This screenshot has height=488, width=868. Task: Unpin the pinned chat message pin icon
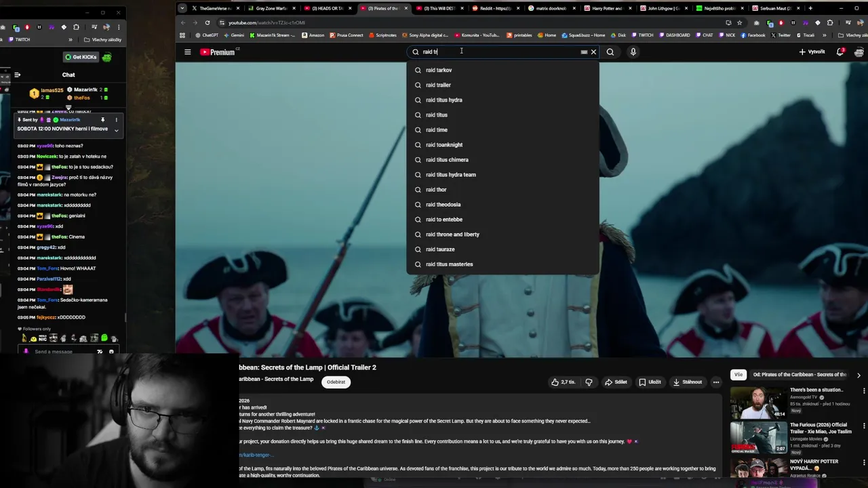click(103, 120)
